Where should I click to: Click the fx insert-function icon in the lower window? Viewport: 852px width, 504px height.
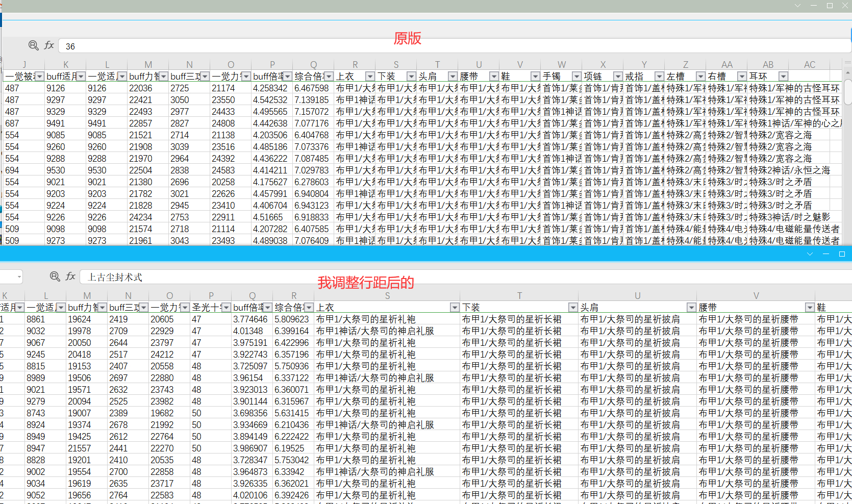(x=70, y=276)
